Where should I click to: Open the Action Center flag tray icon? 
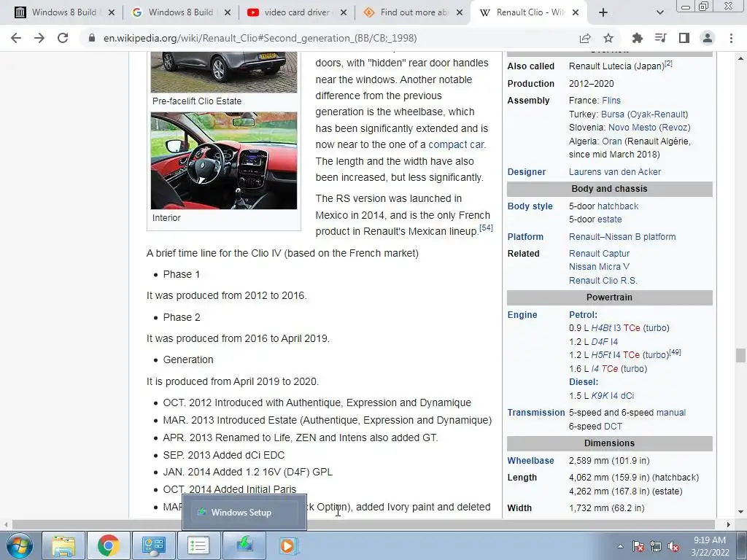tap(638, 546)
